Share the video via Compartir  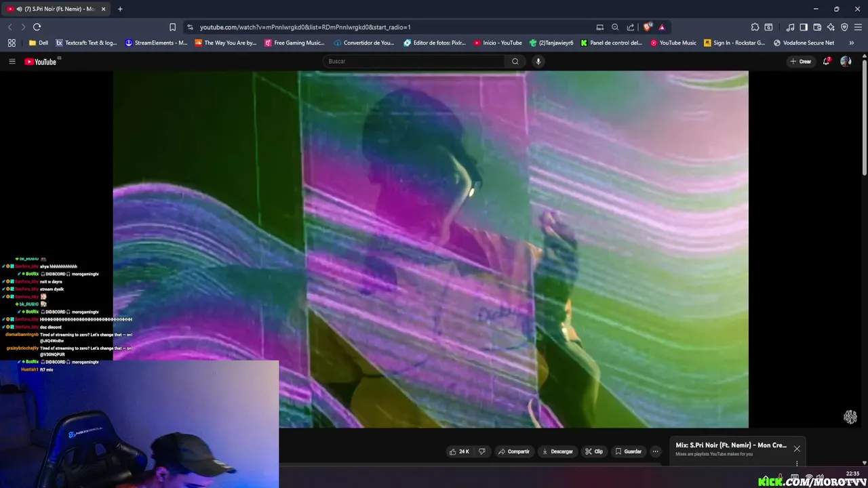[513, 451]
